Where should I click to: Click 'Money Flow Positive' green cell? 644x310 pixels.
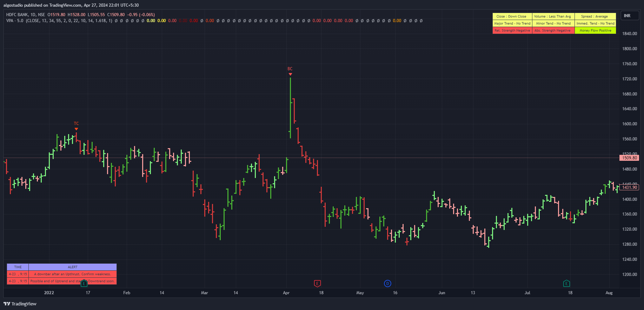tap(595, 31)
